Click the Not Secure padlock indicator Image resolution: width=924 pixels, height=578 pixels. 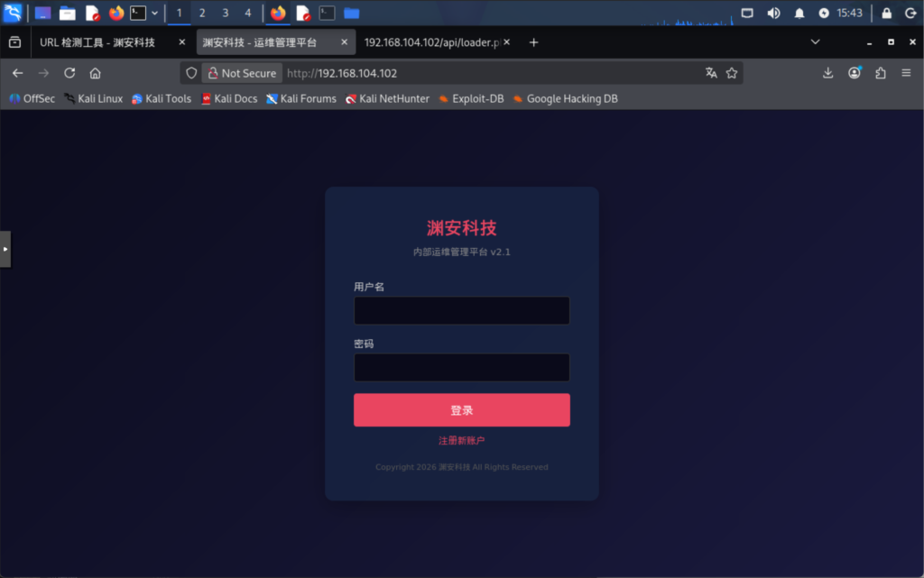pos(212,73)
